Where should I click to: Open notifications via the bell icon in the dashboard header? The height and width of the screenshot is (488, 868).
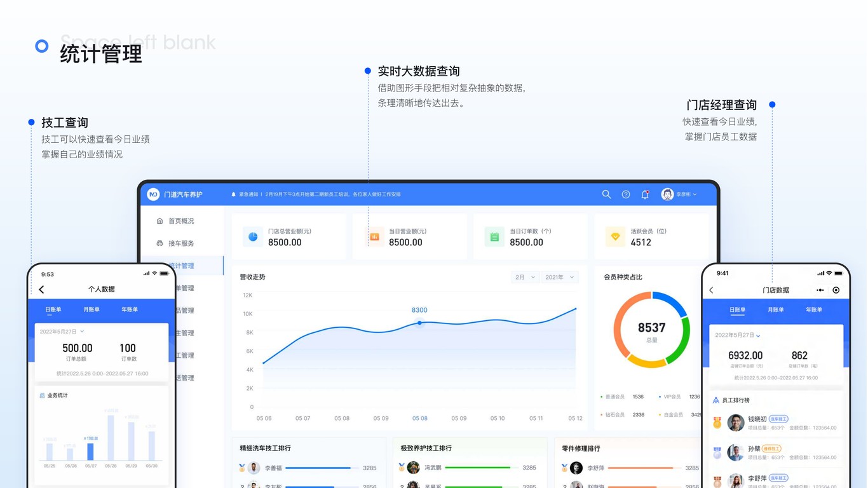tap(645, 194)
